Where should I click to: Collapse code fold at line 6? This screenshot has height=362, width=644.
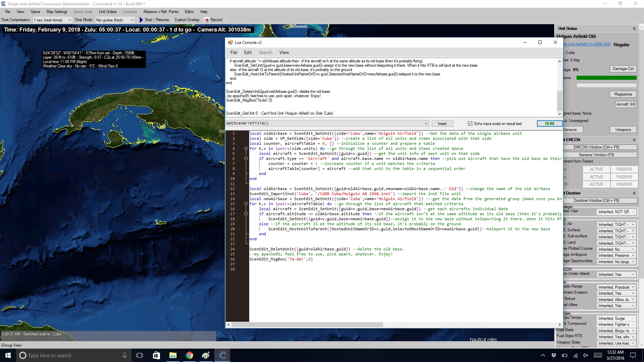246,159
